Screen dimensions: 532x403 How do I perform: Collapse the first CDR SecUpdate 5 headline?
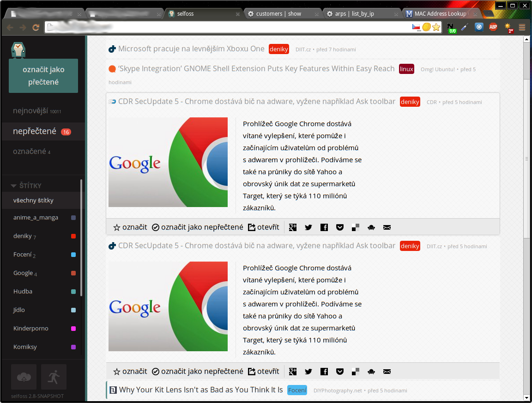pyautogui.click(x=256, y=102)
